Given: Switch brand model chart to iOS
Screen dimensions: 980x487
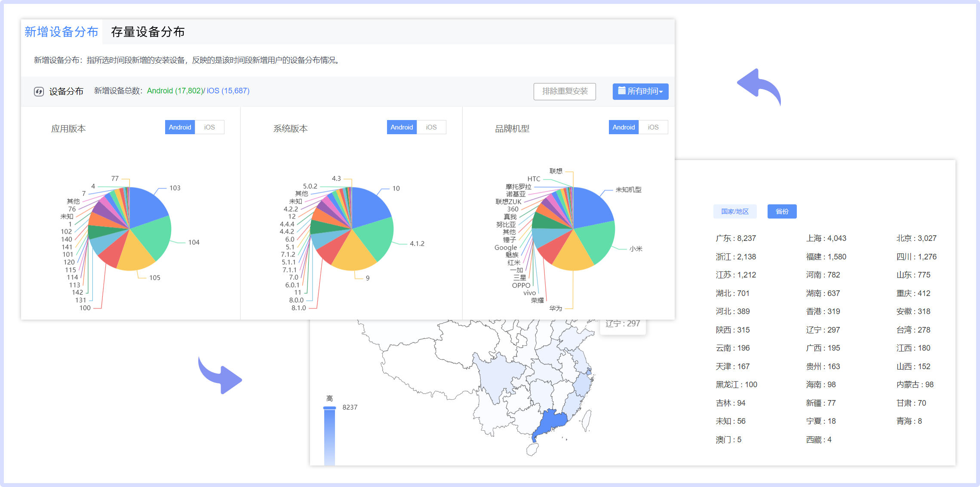Looking at the screenshot, I should tap(653, 127).
